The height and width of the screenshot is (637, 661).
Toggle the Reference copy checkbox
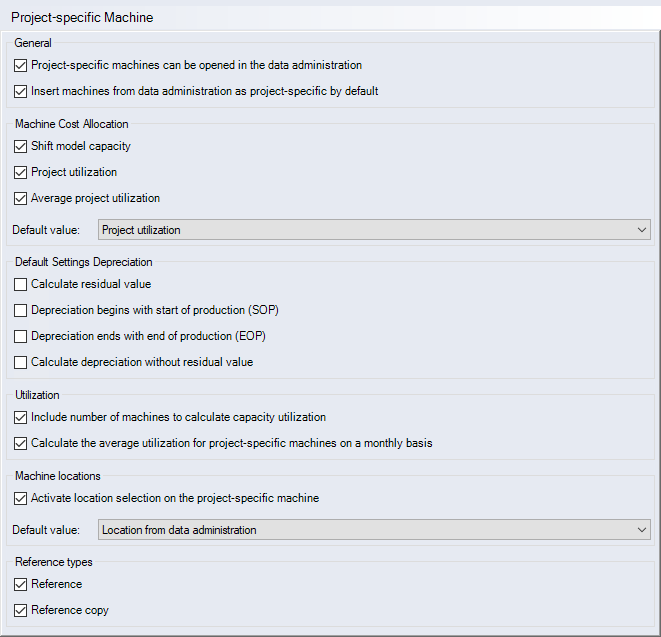pyautogui.click(x=21, y=610)
